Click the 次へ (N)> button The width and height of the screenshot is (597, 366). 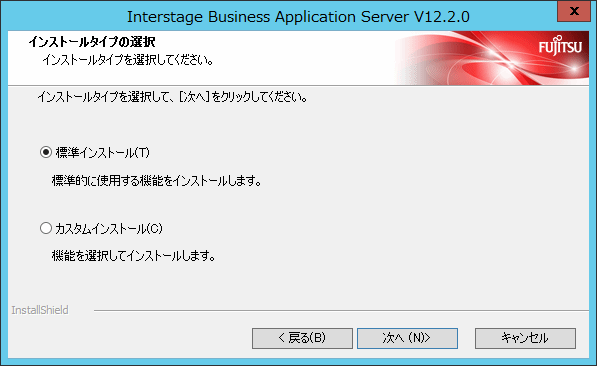(x=407, y=338)
